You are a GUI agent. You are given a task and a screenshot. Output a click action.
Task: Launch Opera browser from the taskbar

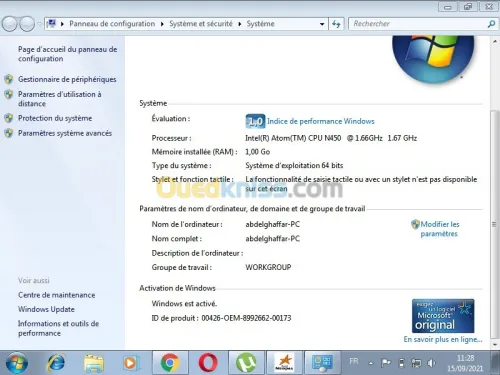tap(208, 363)
